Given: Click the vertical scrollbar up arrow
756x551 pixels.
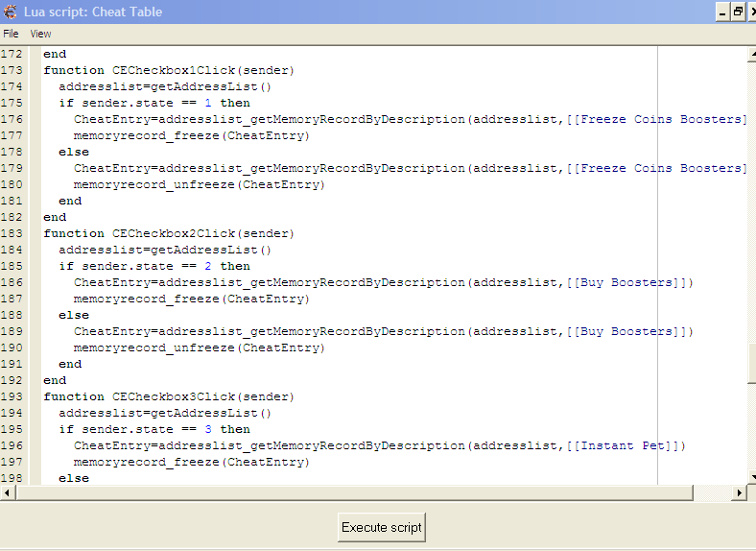Looking at the screenshot, I should (x=751, y=52).
